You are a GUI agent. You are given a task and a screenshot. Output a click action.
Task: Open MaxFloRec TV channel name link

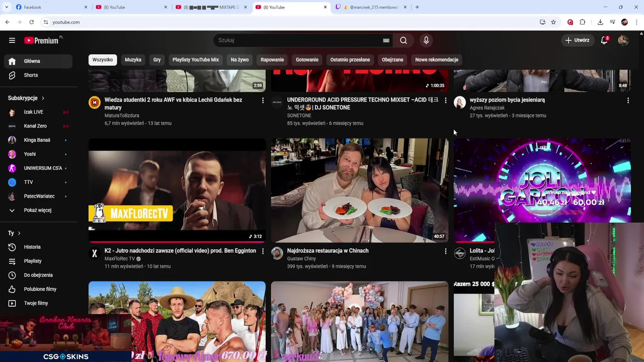coord(120,259)
